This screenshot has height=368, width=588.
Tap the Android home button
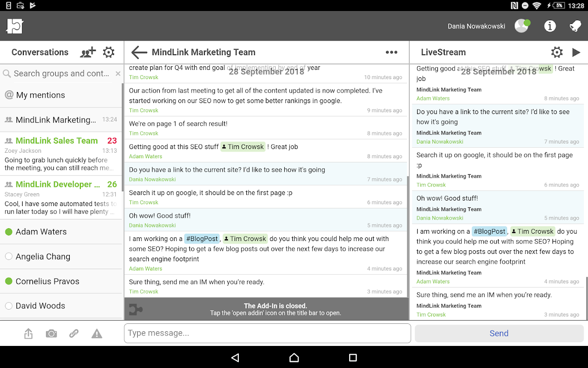point(294,357)
